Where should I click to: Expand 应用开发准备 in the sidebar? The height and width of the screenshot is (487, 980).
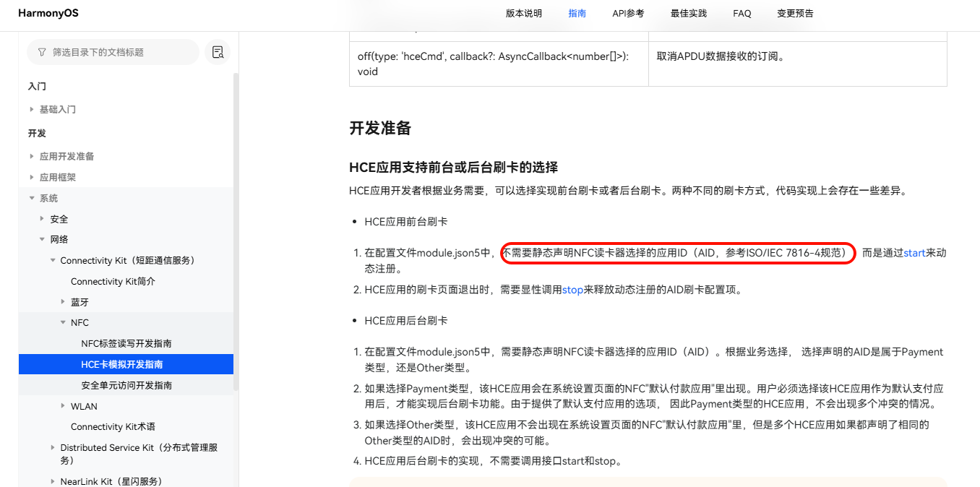(32, 157)
